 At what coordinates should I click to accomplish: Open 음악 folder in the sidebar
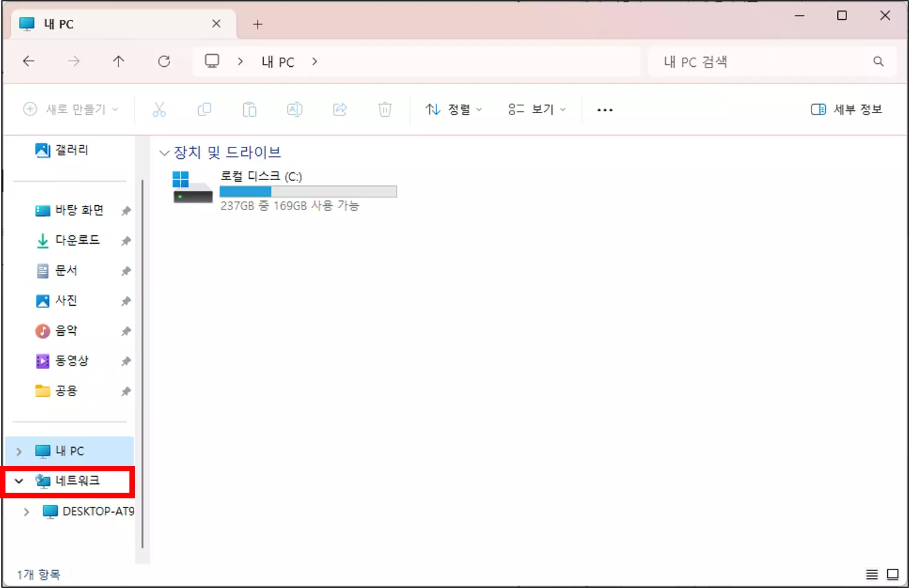[x=57, y=330]
